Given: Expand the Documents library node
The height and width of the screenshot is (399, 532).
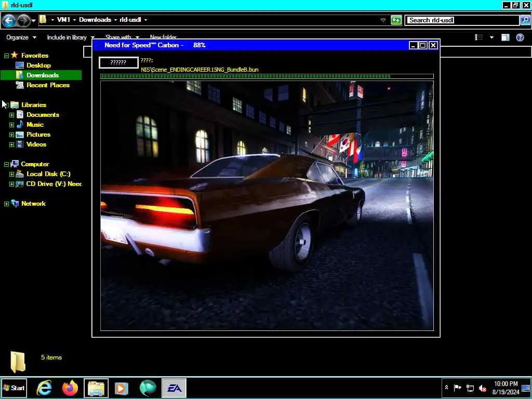Looking at the screenshot, I should tap(11, 115).
